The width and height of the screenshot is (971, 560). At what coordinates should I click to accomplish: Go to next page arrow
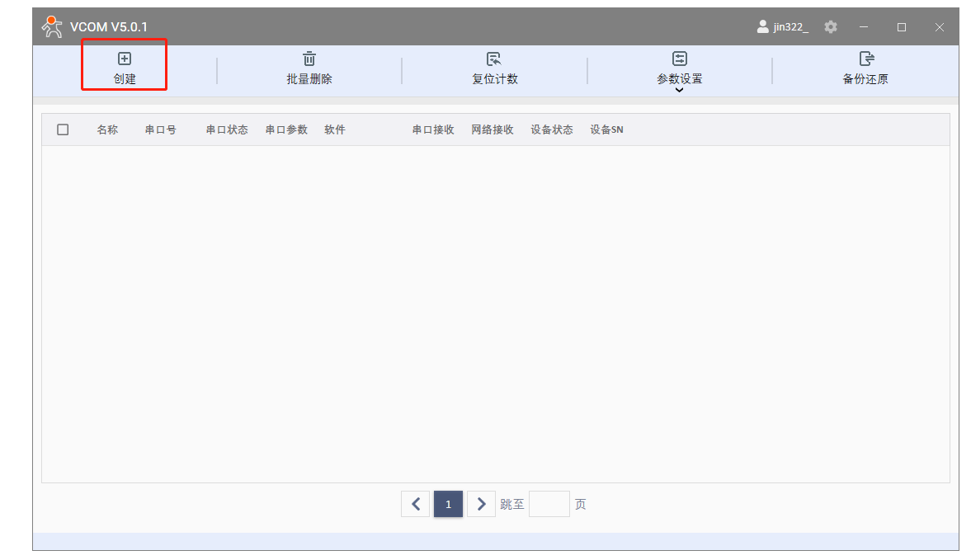tap(481, 504)
